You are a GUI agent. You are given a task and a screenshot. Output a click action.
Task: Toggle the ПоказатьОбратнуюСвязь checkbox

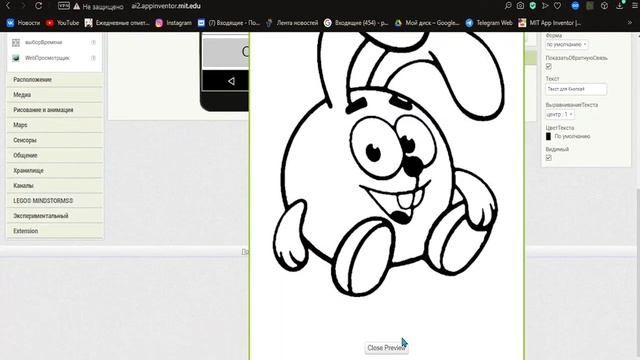tap(549, 66)
